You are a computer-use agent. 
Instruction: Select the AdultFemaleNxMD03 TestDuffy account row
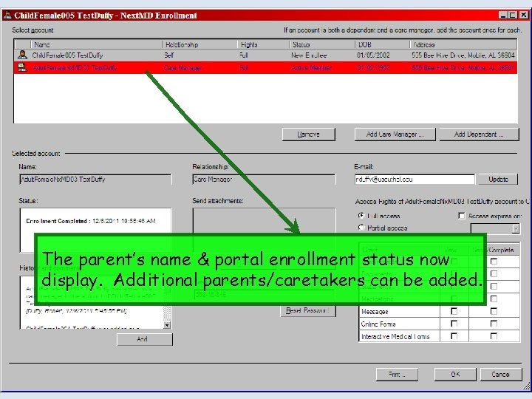[x=266, y=67]
